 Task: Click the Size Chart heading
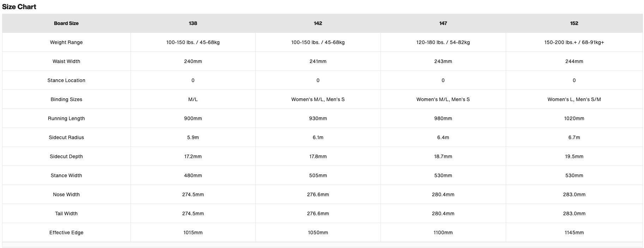coord(19,7)
